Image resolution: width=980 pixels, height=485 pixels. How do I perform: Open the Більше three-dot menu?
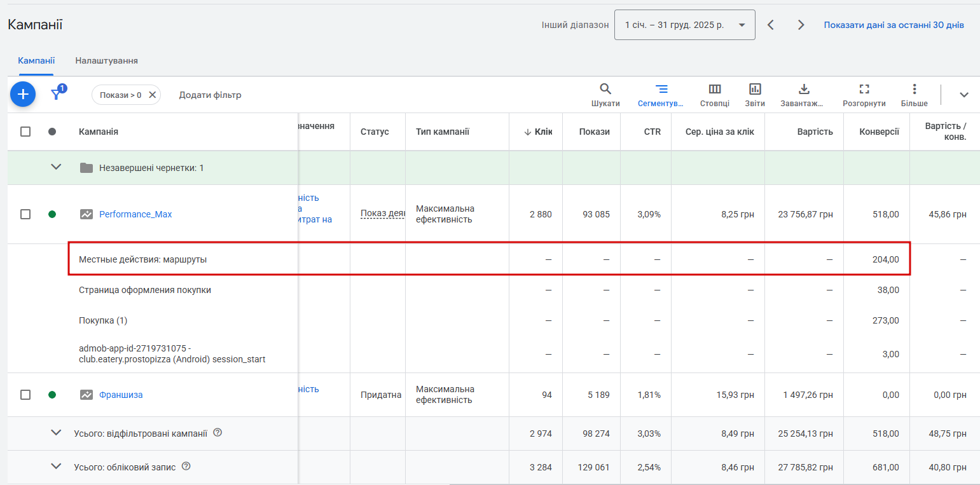[x=914, y=89]
